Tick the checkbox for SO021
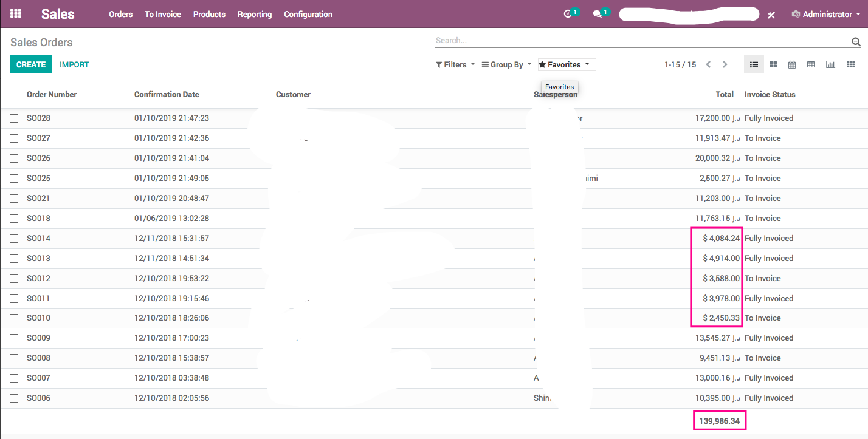Viewport: 868px width, 439px height. tap(14, 199)
